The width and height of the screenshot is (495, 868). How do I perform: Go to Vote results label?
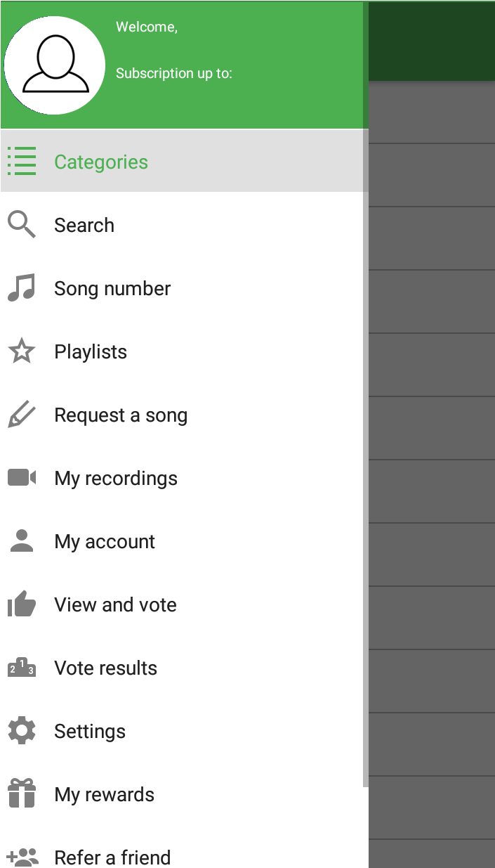pos(105,668)
